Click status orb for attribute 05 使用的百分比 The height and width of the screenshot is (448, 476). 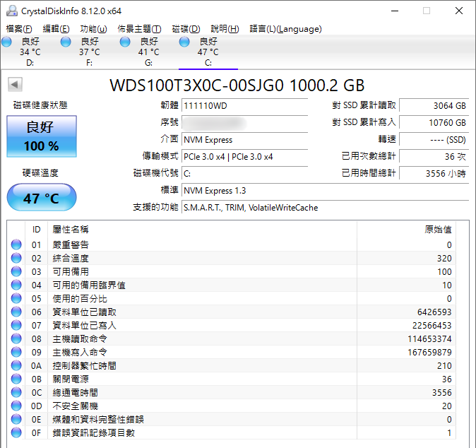pyautogui.click(x=16, y=298)
